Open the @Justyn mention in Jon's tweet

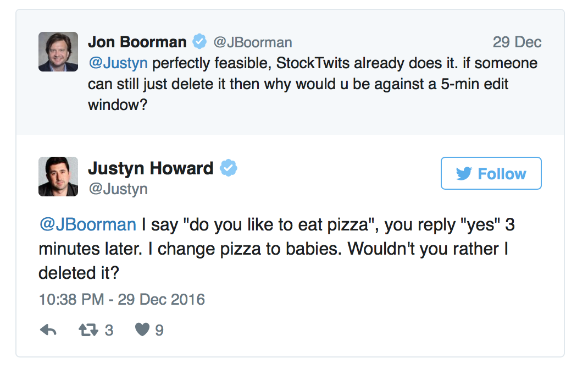pos(118,63)
